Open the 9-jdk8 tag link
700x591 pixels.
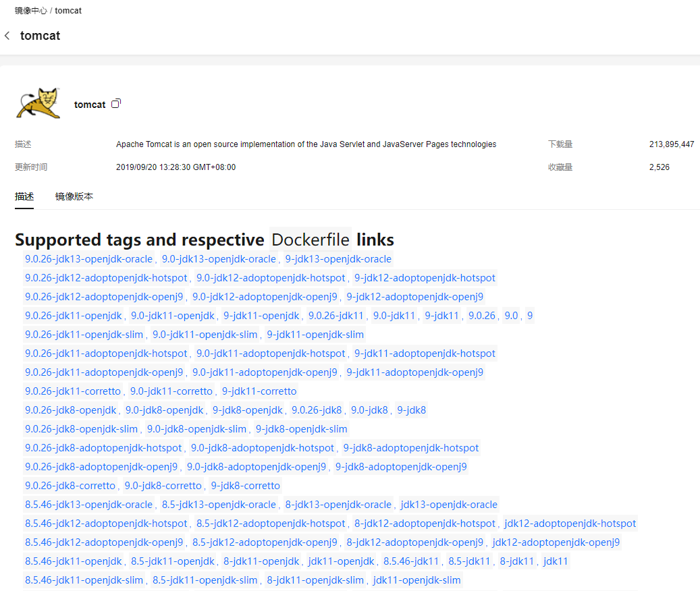click(412, 410)
